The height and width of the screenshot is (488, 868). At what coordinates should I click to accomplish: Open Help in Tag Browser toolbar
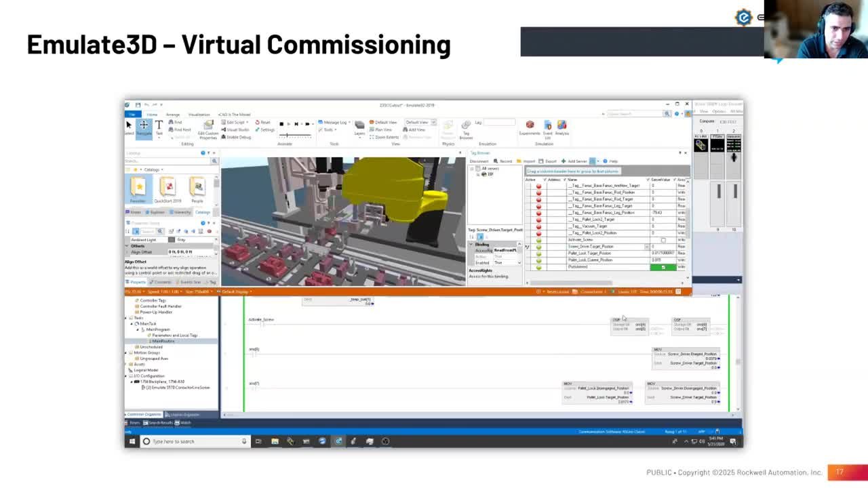point(612,161)
